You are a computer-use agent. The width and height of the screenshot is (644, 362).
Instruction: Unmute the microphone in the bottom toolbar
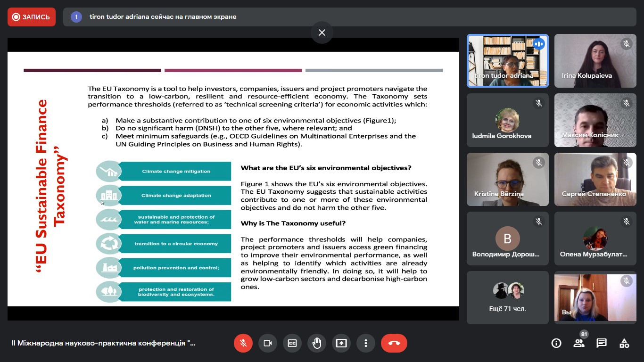pos(243,343)
